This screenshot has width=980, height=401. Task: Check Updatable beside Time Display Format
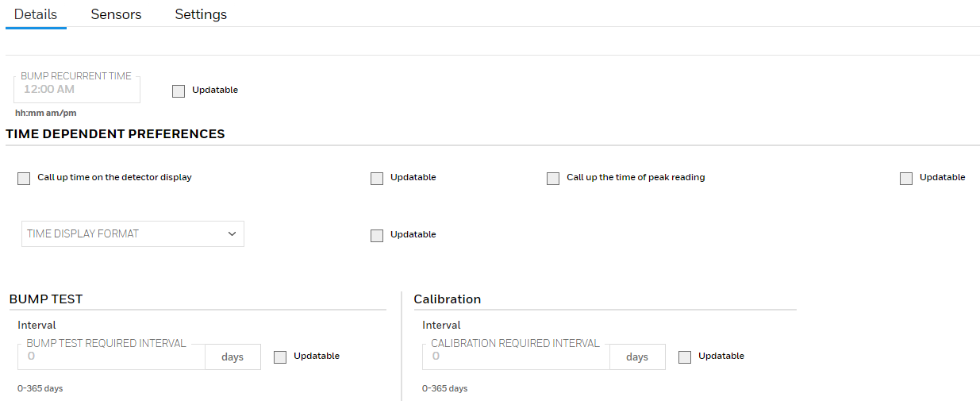377,235
